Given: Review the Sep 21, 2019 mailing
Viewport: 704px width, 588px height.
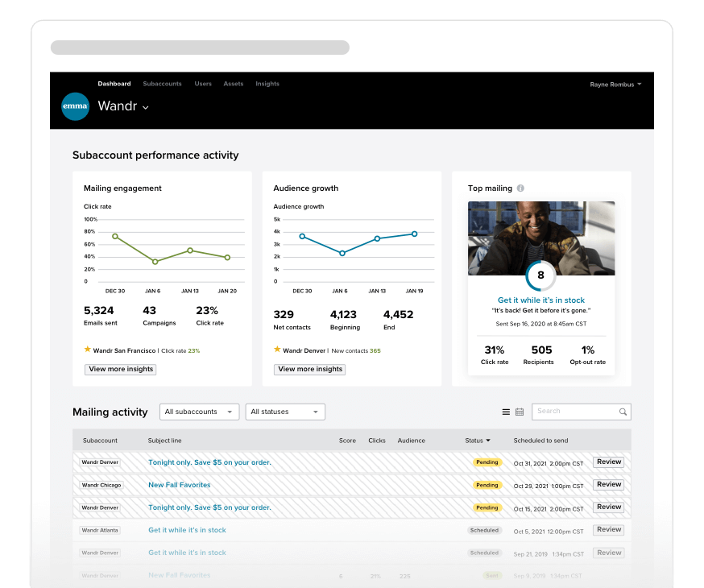Looking at the screenshot, I should (608, 553).
